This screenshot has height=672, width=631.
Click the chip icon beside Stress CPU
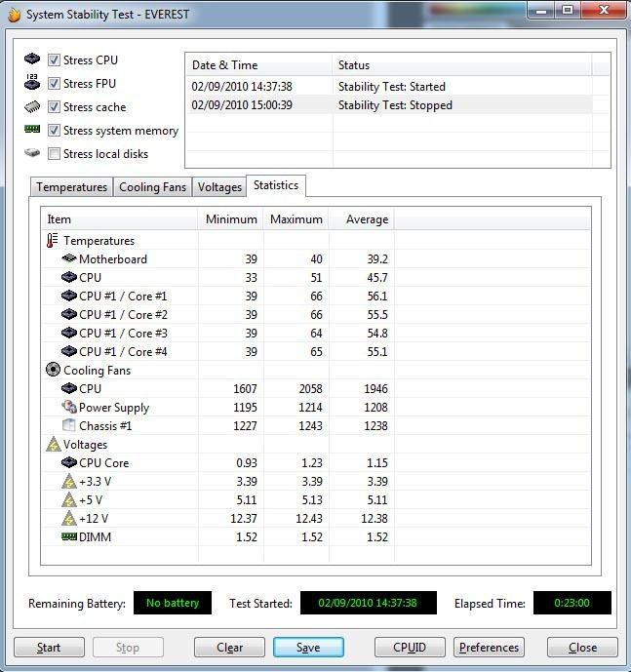click(x=32, y=59)
